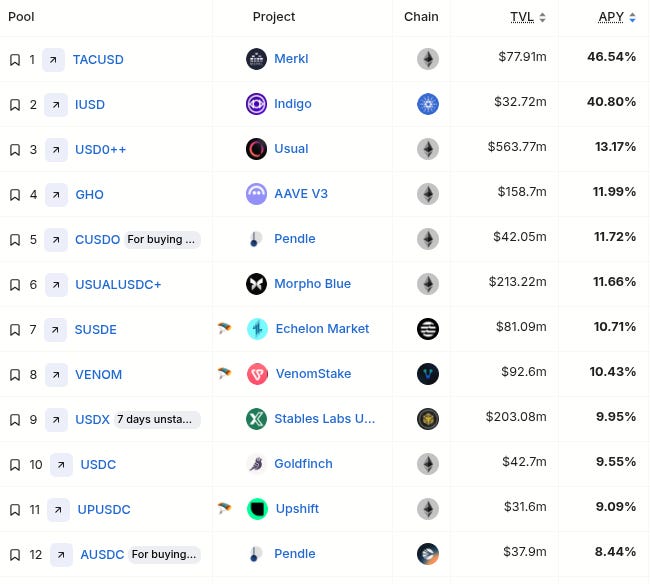This screenshot has height=584, width=650.
Task: Click the '7 days unsta...' tag on USDX
Action: tap(157, 419)
